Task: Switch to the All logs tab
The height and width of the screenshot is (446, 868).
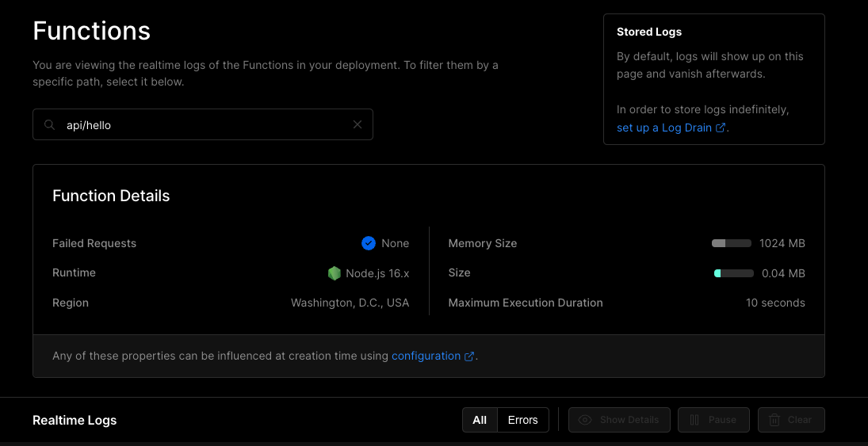Action: pos(480,420)
